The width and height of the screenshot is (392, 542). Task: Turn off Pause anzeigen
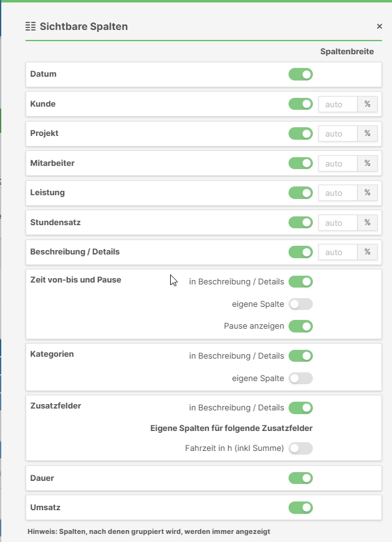point(301,326)
